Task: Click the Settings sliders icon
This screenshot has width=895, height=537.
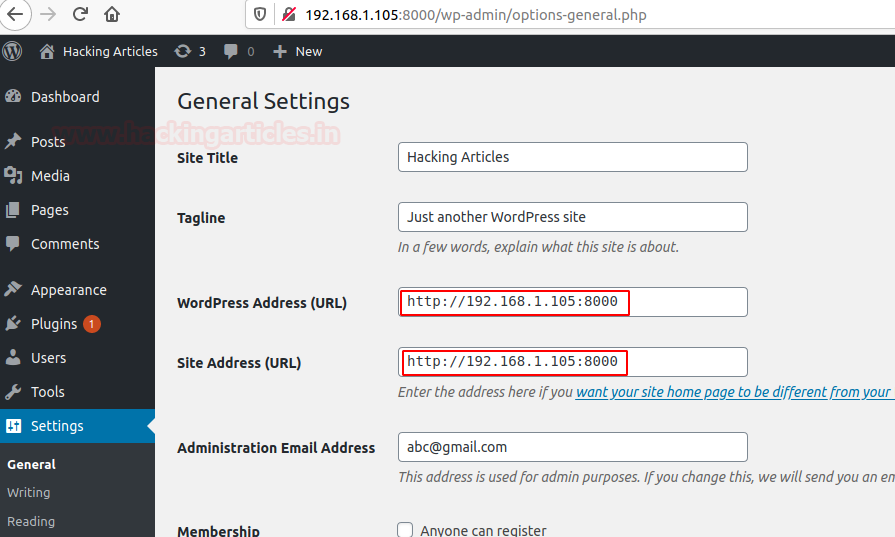Action: [x=13, y=426]
